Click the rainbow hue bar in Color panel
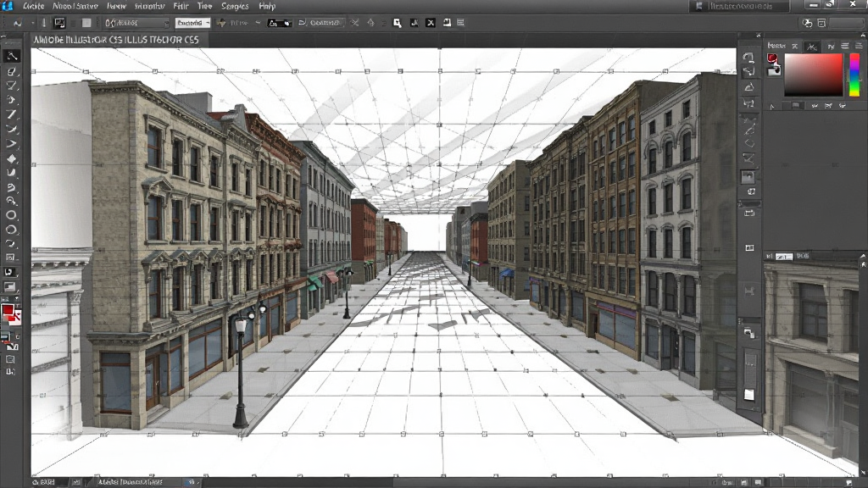Image resolution: width=868 pixels, height=488 pixels. point(854,75)
